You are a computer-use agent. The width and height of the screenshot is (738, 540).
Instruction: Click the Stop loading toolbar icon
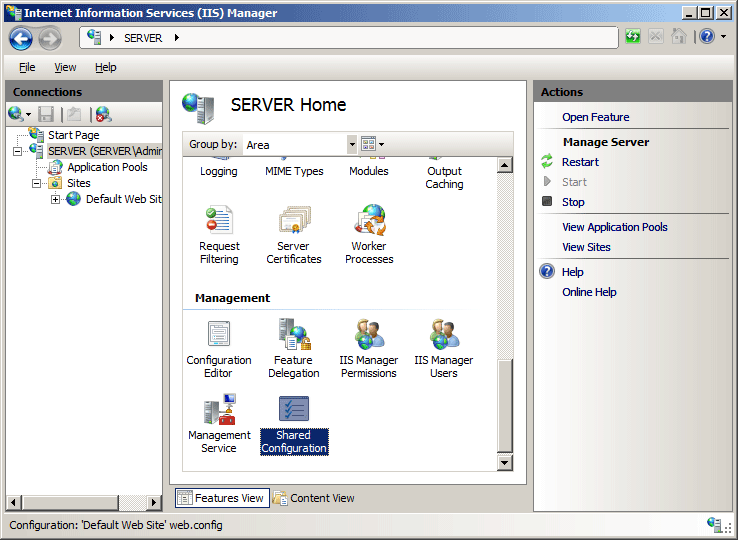click(x=656, y=36)
